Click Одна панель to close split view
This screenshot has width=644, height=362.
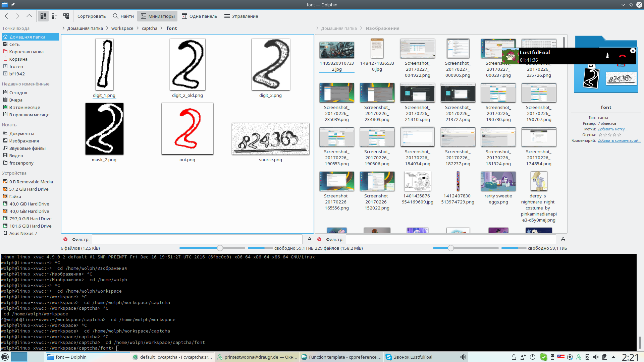(200, 16)
